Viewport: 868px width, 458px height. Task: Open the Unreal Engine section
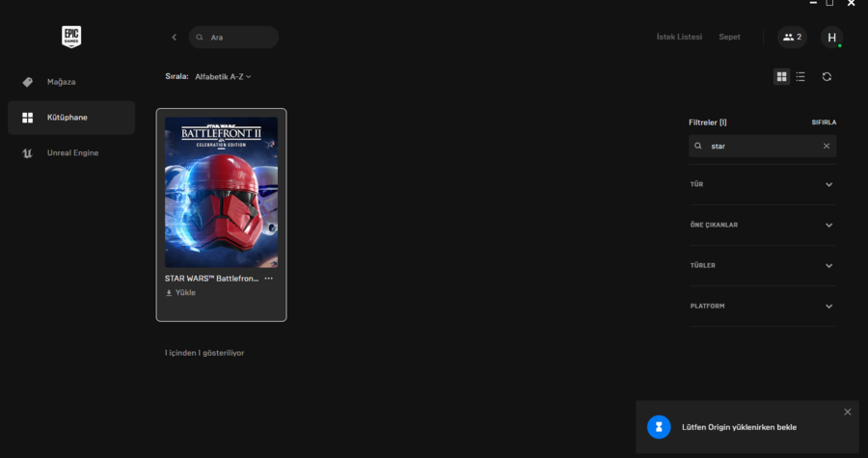tap(71, 152)
